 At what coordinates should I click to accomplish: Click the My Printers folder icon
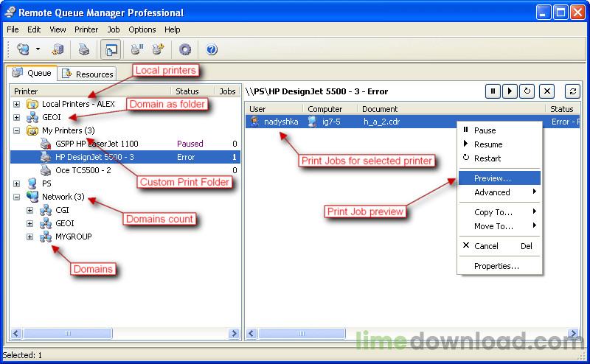pyautogui.click(x=32, y=130)
